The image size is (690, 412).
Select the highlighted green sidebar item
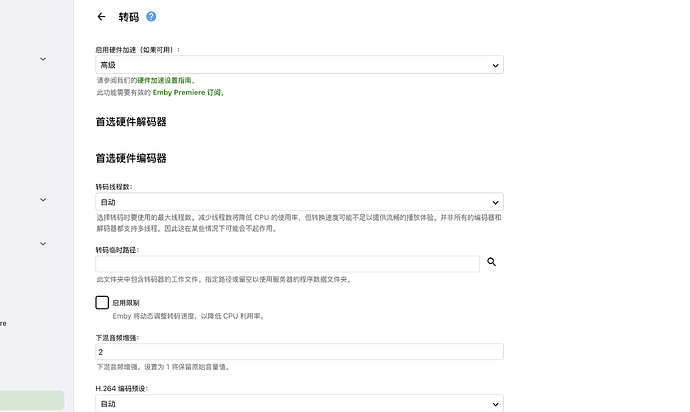click(x=32, y=400)
